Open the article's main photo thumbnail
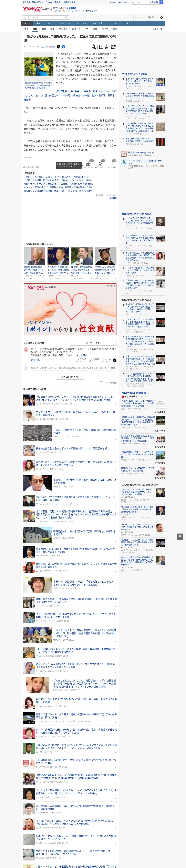Image resolution: width=186 pixels, height=868 pixels. tap(39, 66)
